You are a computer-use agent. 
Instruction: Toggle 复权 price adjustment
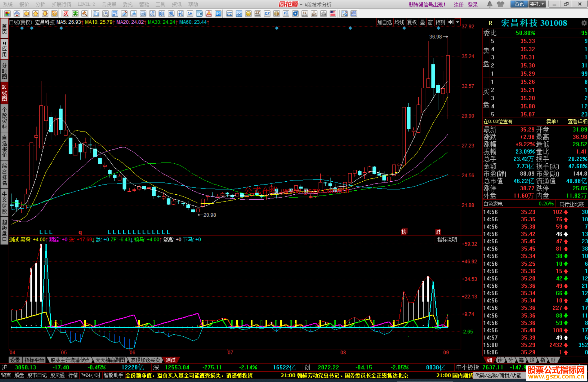412,22
